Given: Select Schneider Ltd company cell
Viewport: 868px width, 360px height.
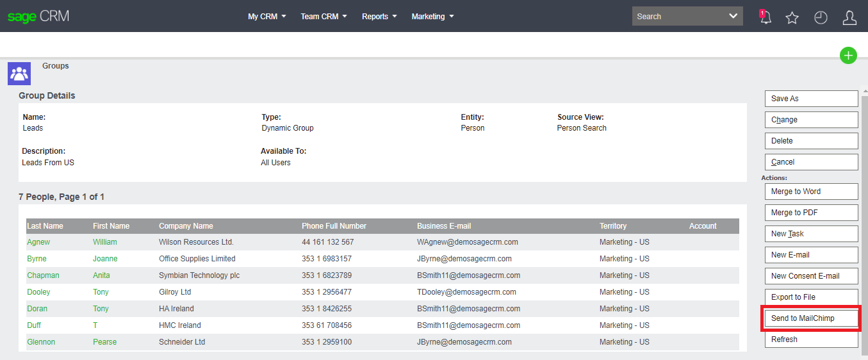Looking at the screenshot, I should click(x=182, y=342).
